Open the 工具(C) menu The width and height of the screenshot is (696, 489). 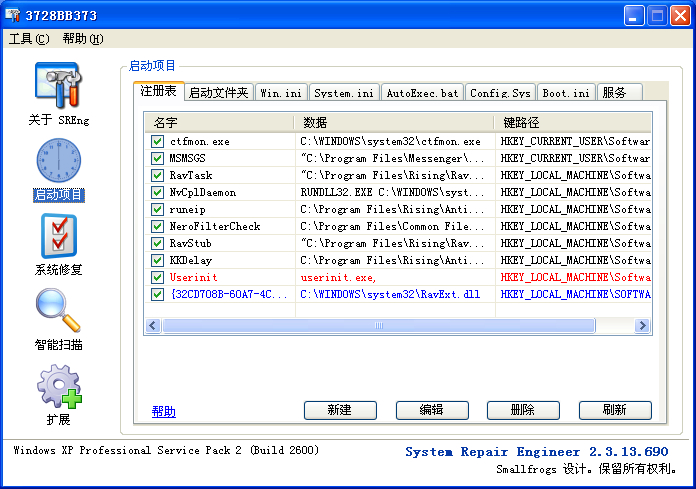(x=29, y=39)
